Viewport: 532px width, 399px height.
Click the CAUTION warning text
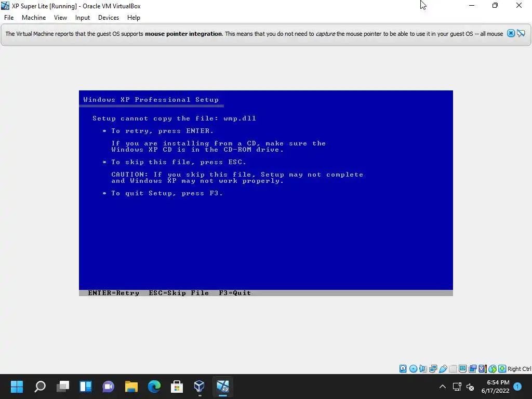pos(237,178)
